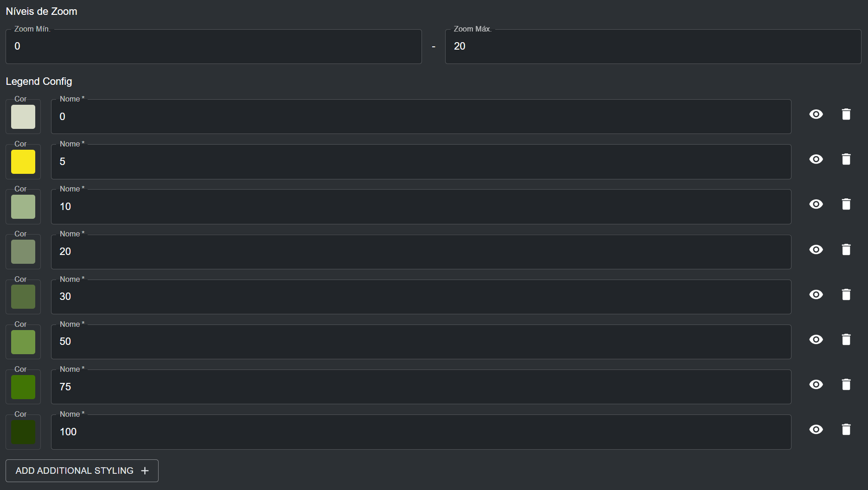Remove the legend row named 10
This screenshot has width=868, height=490.
(x=846, y=204)
